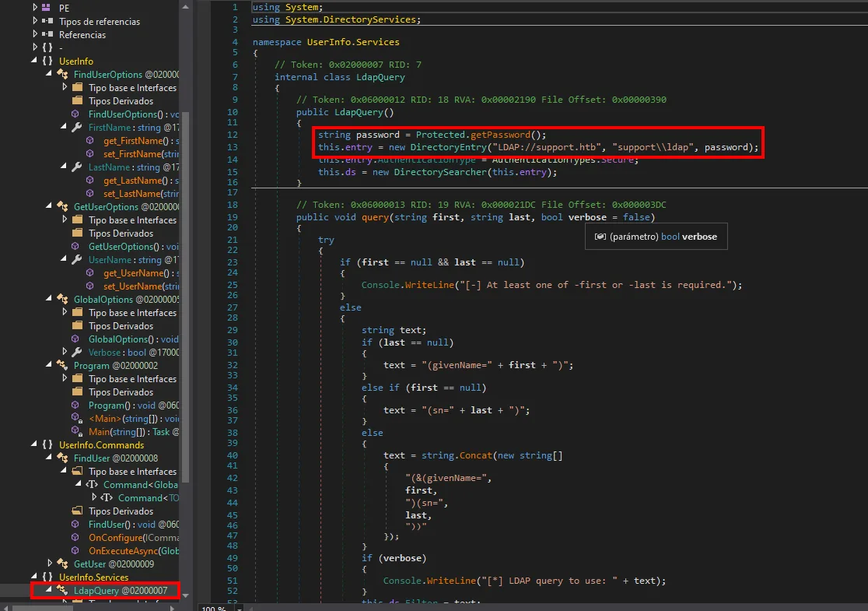
Task: Click the UserName property wrench icon
Action: [77, 259]
